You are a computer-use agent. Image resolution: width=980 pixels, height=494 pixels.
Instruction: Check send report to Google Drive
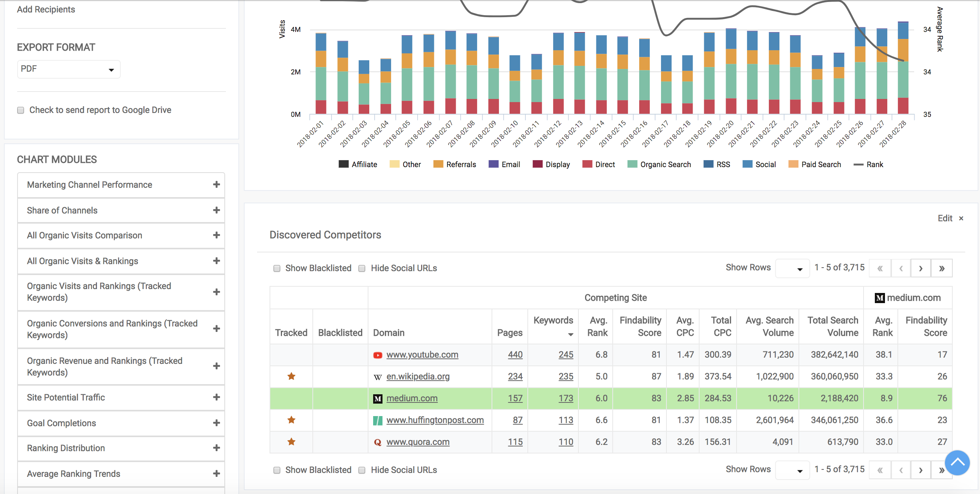21,110
